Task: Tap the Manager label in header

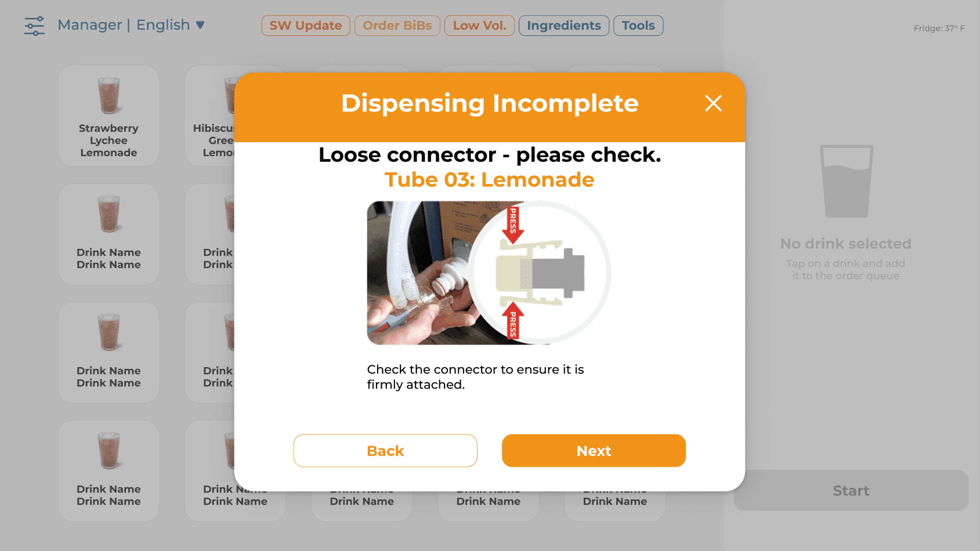Action: tap(90, 25)
